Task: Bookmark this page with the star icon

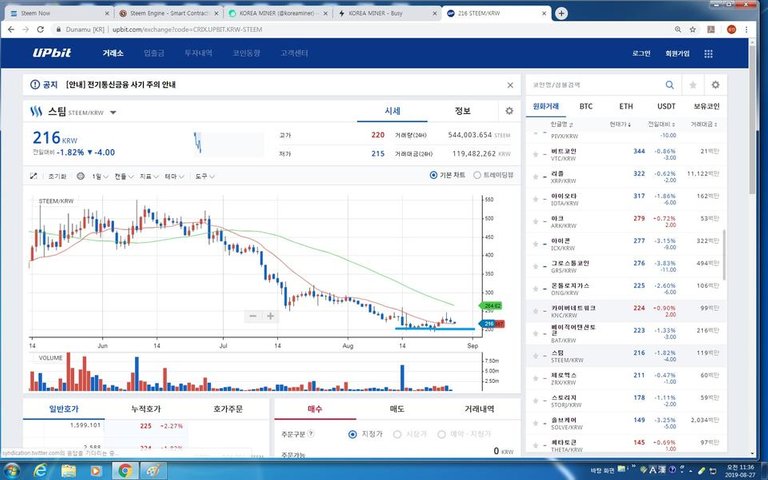Action: (693, 29)
